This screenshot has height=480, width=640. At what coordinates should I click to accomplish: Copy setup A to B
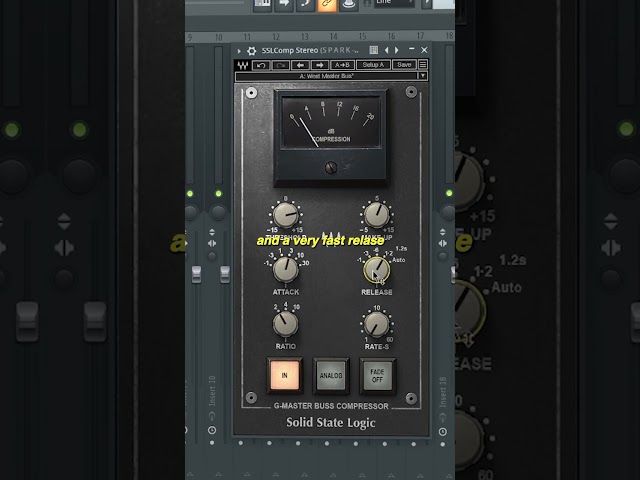tap(342, 65)
